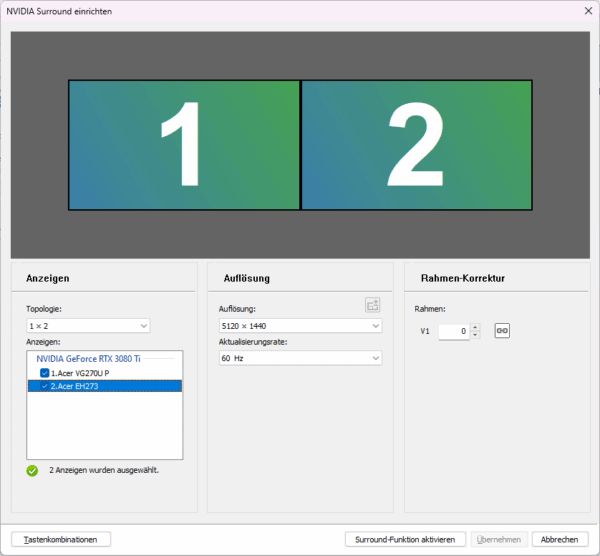Click the green checkmark status icon
Screen dimensions: 600x556
tap(32, 471)
